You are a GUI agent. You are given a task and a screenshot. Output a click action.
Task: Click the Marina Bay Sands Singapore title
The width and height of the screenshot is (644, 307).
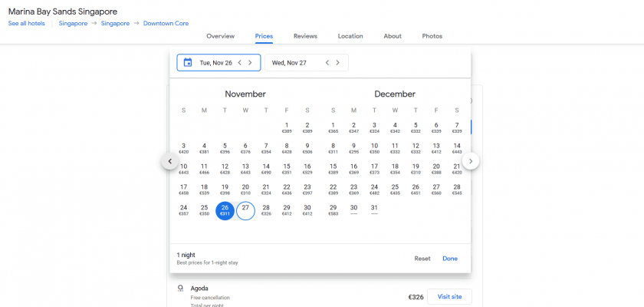click(x=63, y=12)
